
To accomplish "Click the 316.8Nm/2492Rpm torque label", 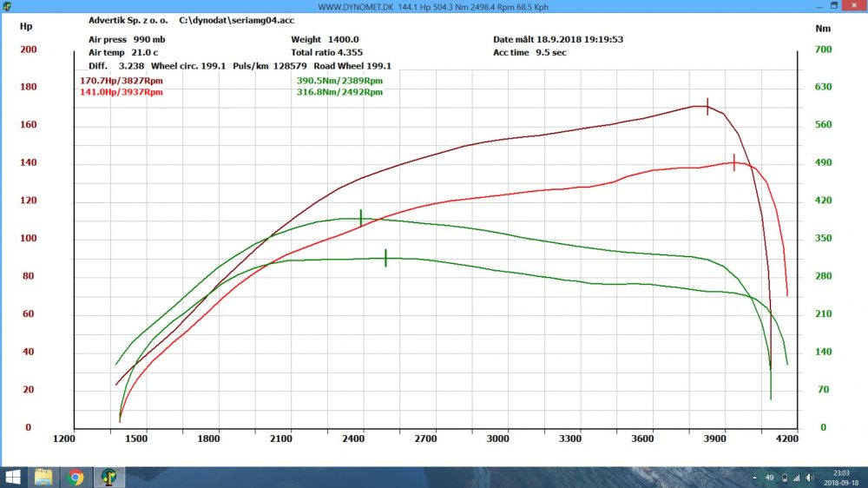I will (339, 92).
